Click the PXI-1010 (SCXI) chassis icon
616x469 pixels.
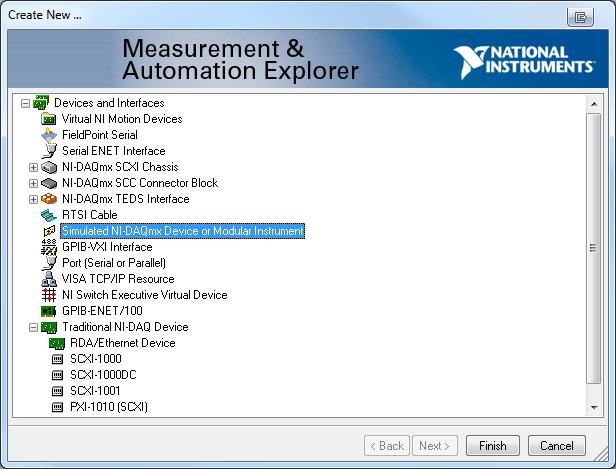point(57,407)
